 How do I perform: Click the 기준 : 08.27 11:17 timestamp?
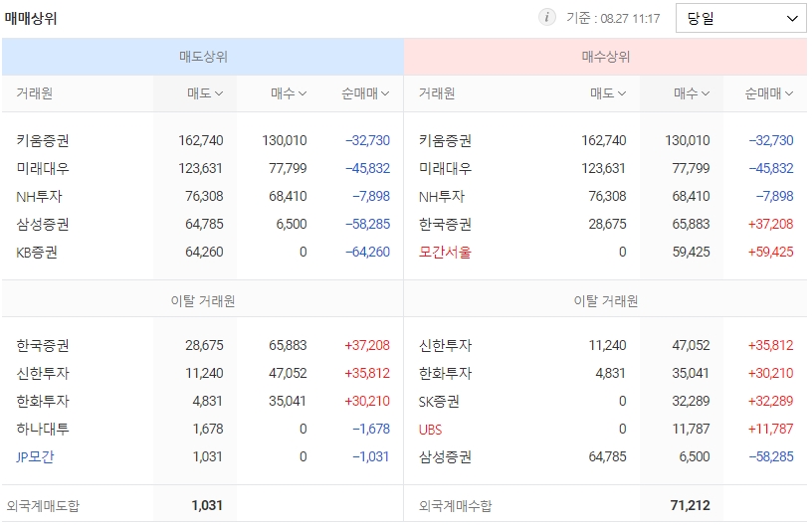pyautogui.click(x=613, y=18)
